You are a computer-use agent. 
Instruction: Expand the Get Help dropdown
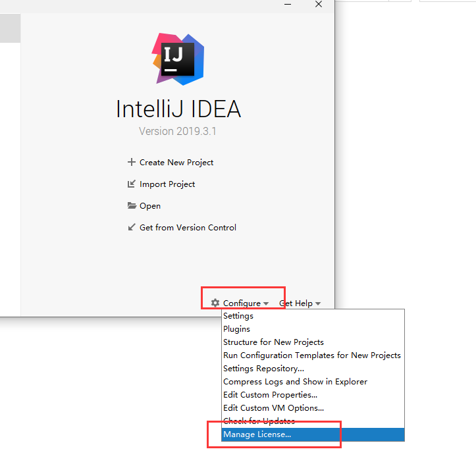(300, 303)
